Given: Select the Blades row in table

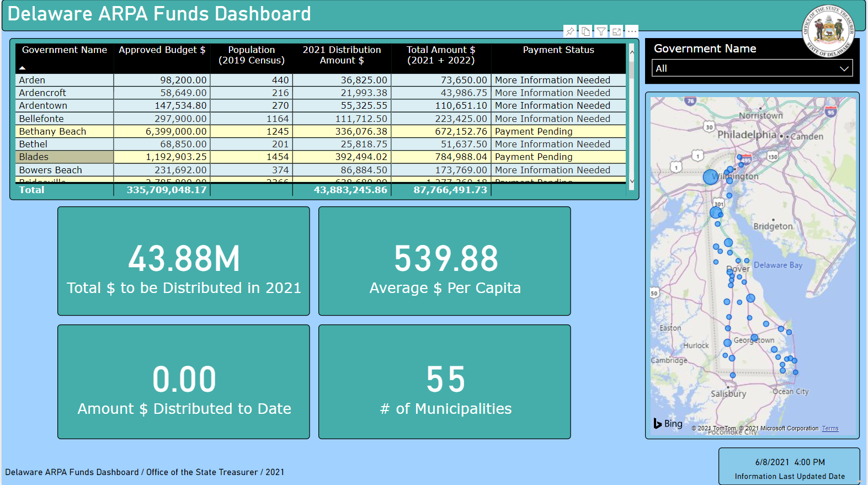Looking at the screenshot, I should [x=34, y=157].
